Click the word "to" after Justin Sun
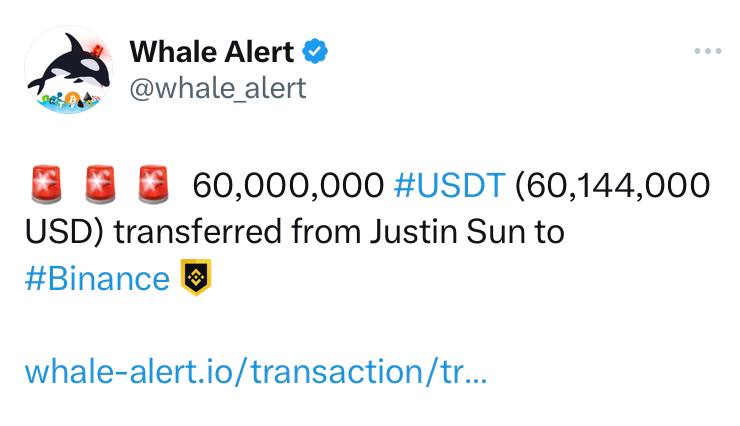This screenshot has height=426, width=740. 549,232
